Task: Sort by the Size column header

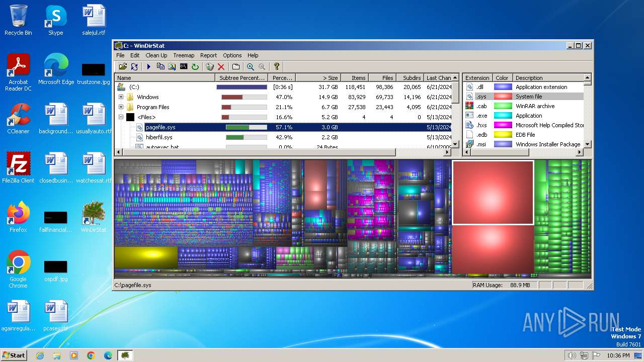Action: click(318, 78)
